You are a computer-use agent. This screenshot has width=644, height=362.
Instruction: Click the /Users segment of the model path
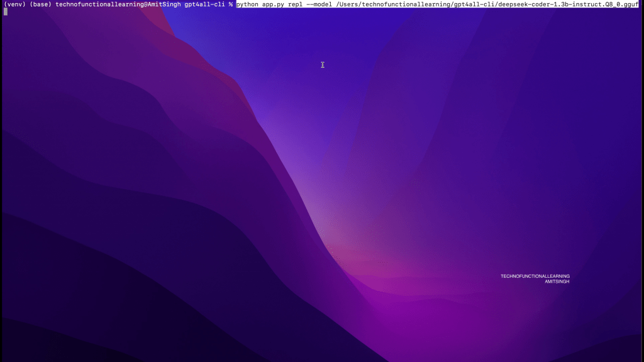click(x=348, y=4)
